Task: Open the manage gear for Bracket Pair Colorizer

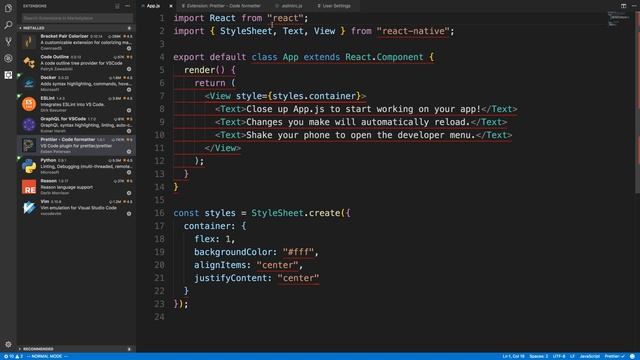Action: click(129, 48)
